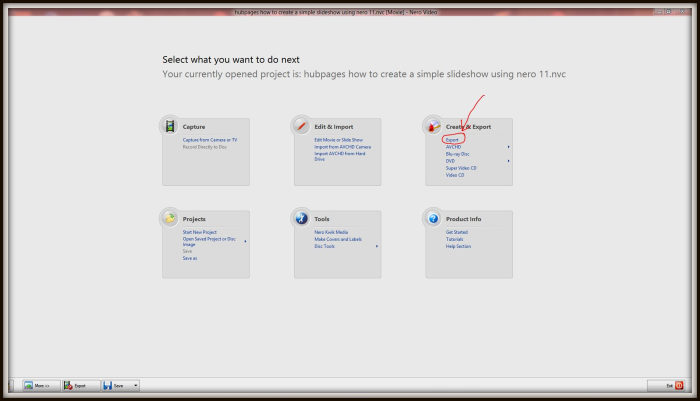Select the AVCHD entry

click(453, 147)
